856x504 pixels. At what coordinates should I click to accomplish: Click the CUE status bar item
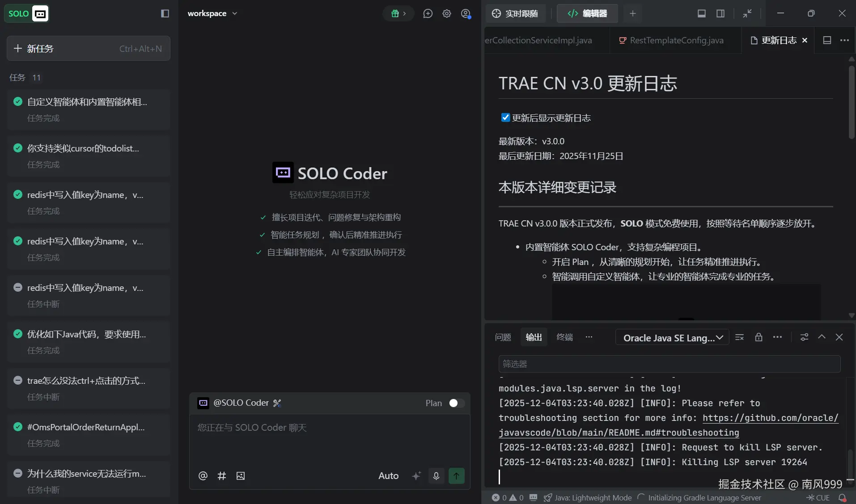[818, 498]
